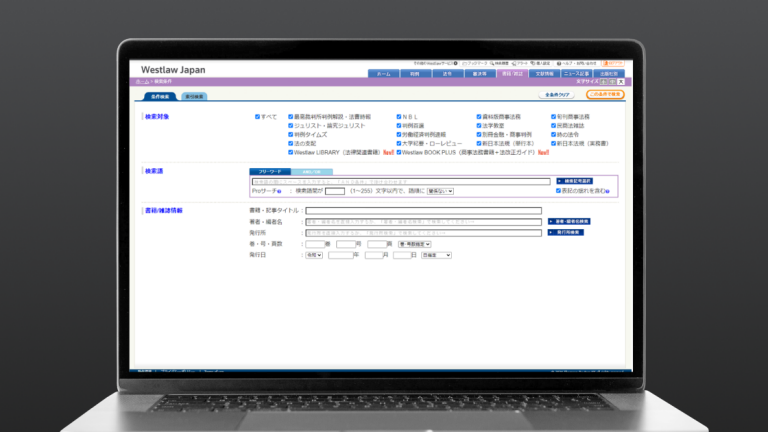Select the AND/OR search mode tab
Image resolution: width=768 pixels, height=432 pixels.
(312, 172)
